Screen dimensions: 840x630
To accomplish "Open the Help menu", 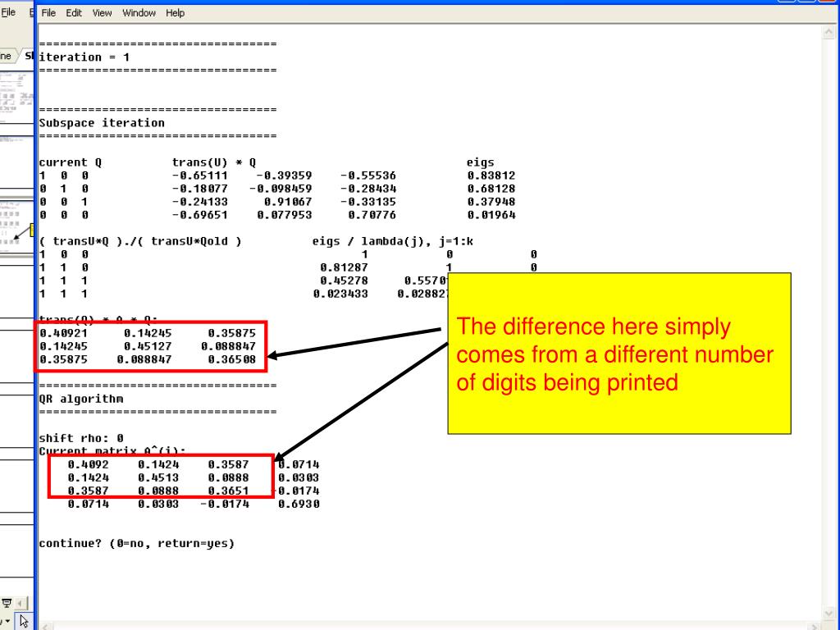I will point(176,13).
